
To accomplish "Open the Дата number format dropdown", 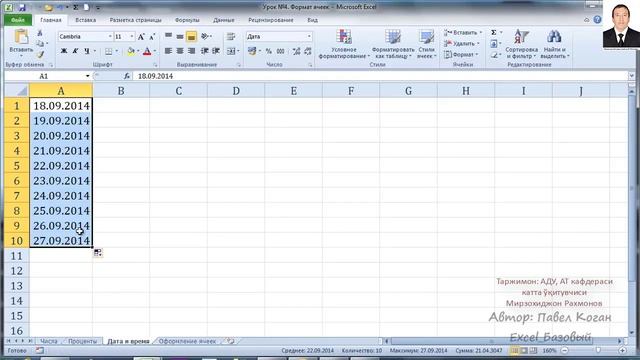I will point(309,37).
